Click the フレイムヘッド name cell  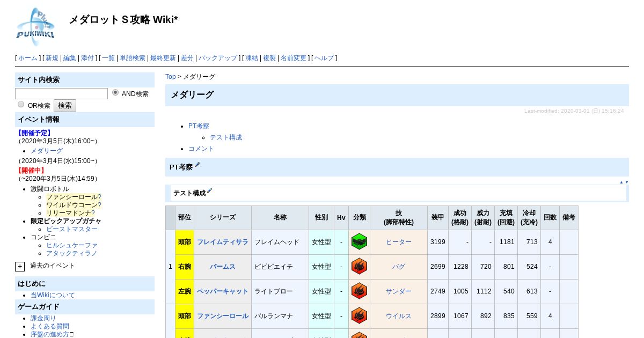coord(280,242)
